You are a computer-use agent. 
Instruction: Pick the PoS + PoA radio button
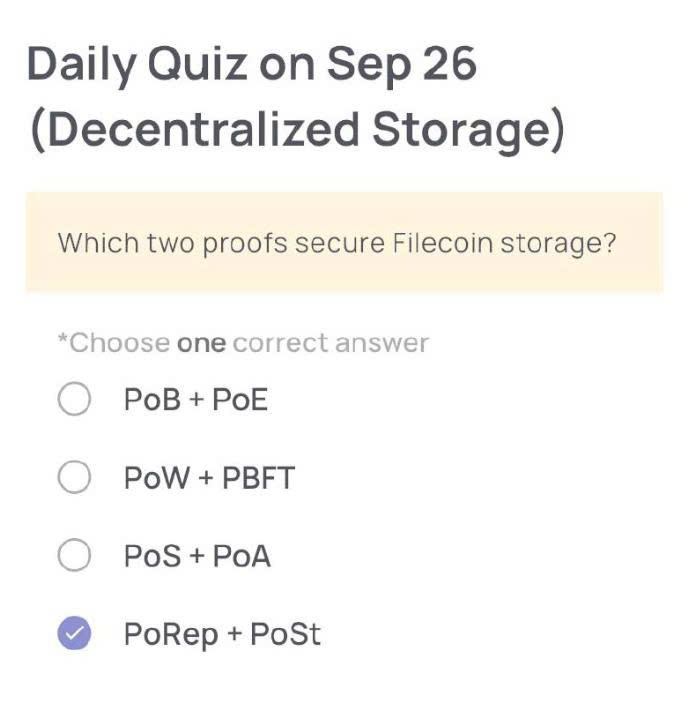pyautogui.click(x=75, y=556)
